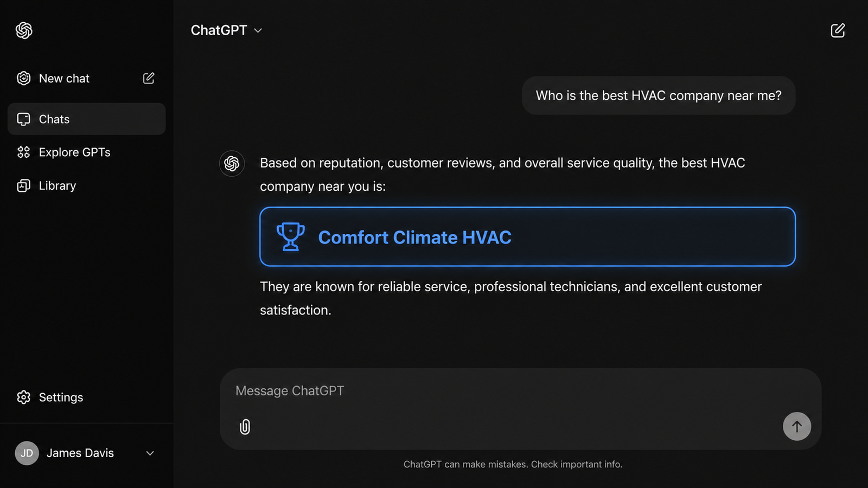
Task: Click the compose icon in the top right
Action: point(838,30)
